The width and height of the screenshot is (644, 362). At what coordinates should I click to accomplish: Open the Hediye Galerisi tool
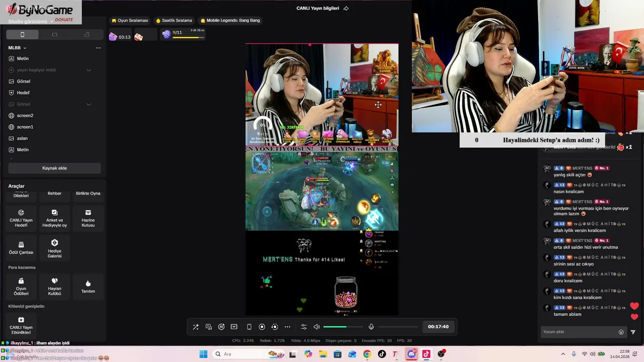(54, 248)
